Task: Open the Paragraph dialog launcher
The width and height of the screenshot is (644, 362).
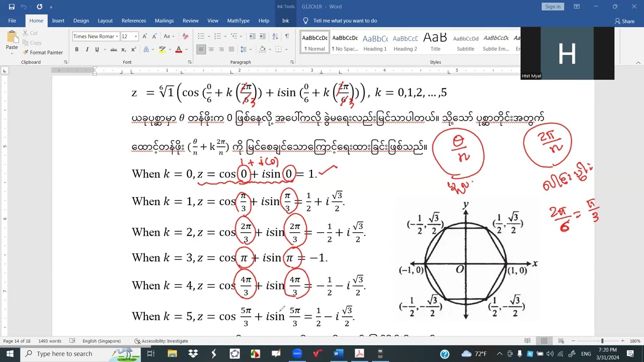Action: click(x=292, y=62)
